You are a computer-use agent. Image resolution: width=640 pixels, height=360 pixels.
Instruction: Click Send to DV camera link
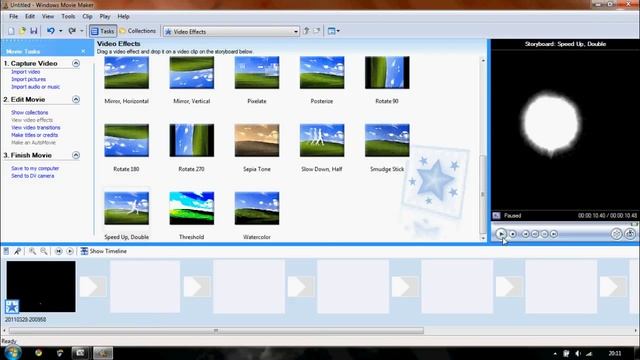coord(32,176)
